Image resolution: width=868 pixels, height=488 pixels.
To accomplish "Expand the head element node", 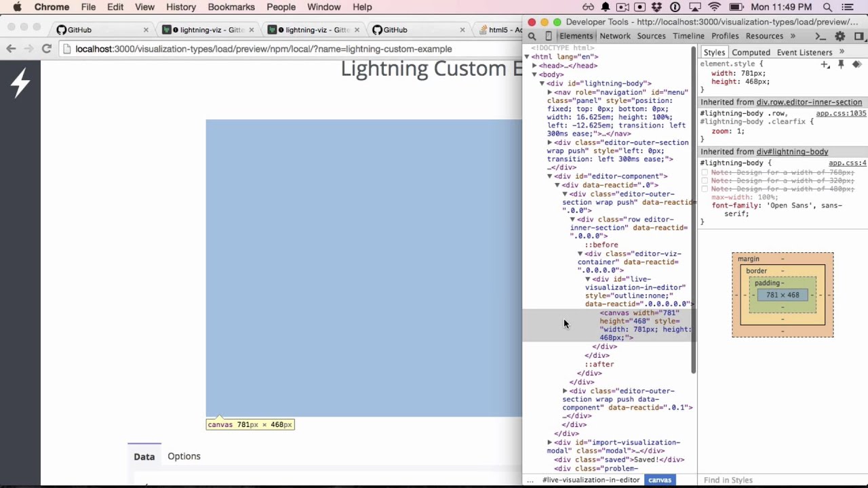I will tap(534, 66).
